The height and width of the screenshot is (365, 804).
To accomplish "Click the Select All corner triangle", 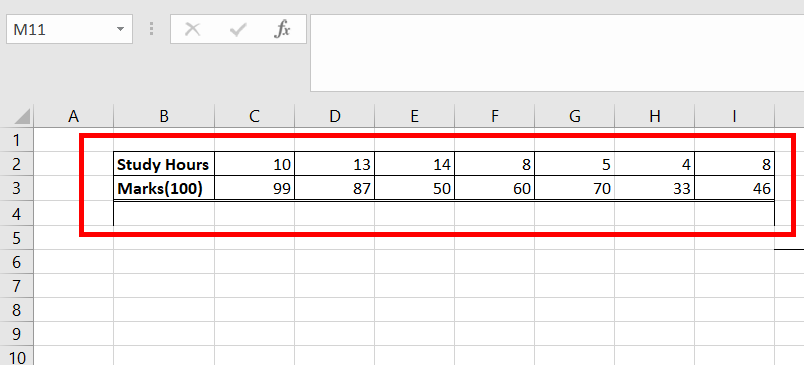I will coord(22,117).
